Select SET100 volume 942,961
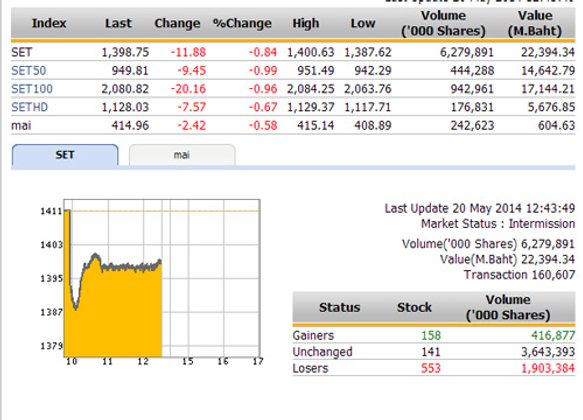This screenshot has width=583, height=420. [472, 89]
